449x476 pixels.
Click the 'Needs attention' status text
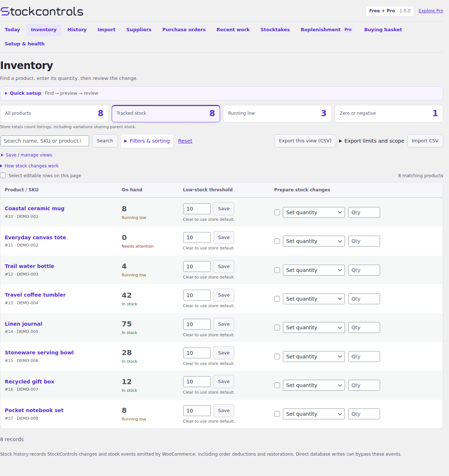pyautogui.click(x=137, y=246)
